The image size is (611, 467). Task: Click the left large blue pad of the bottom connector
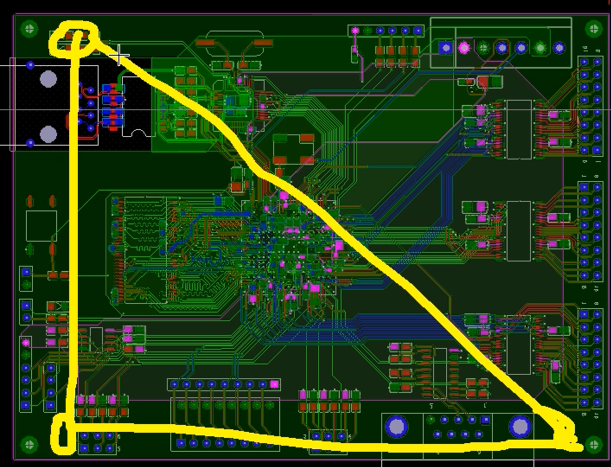pyautogui.click(x=398, y=427)
